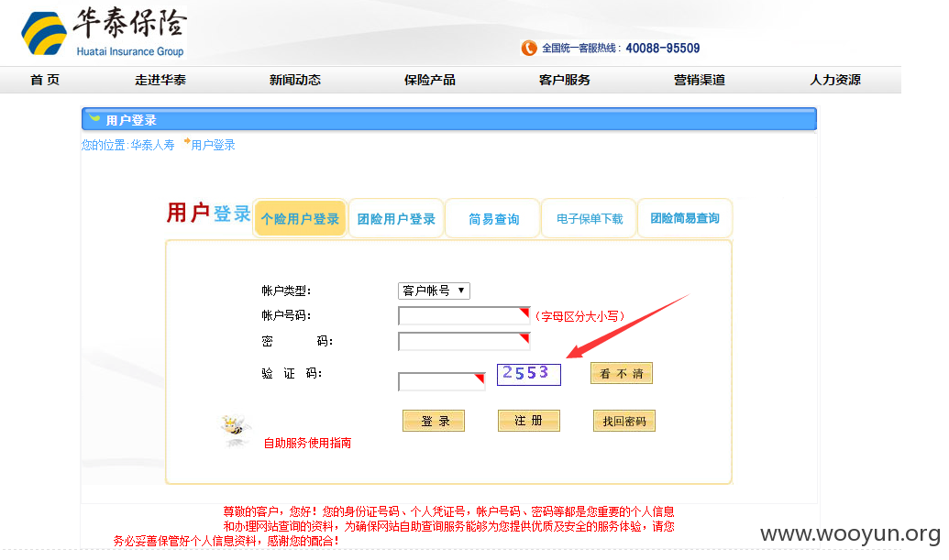This screenshot has height=560, width=949.
Task: Click the 注册 button
Action: click(x=528, y=421)
